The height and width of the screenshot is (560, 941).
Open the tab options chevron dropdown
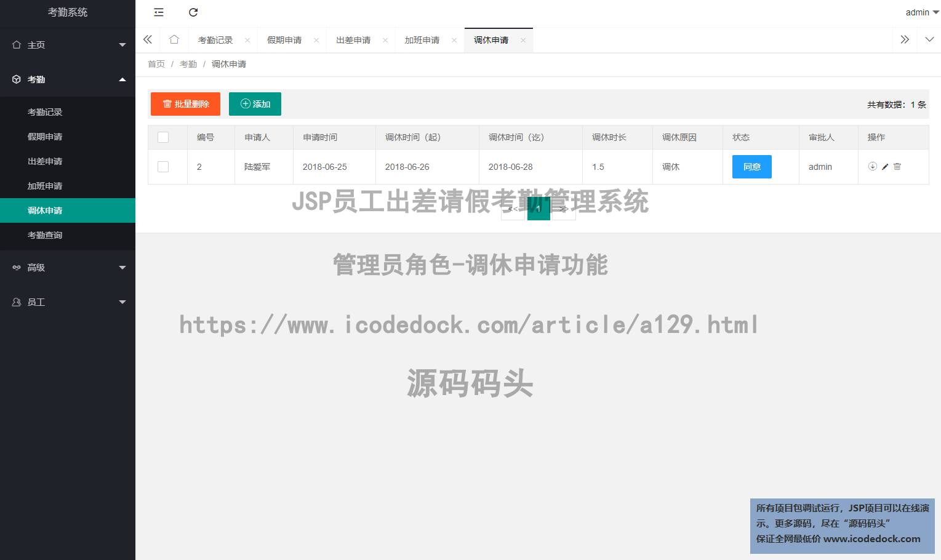[929, 39]
